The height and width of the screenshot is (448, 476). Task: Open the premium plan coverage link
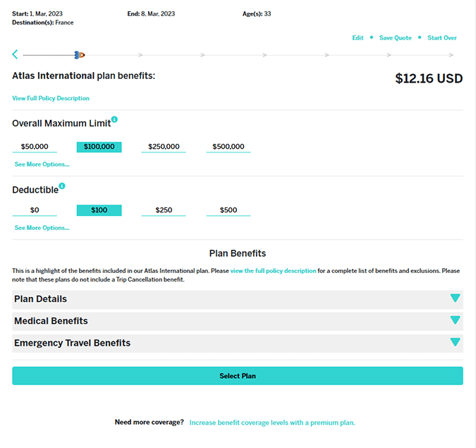(272, 423)
